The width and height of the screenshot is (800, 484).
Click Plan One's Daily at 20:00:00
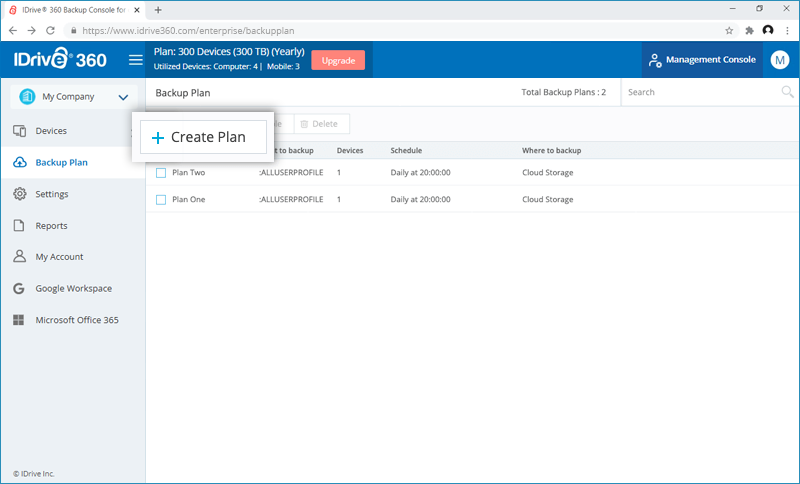[x=420, y=199]
